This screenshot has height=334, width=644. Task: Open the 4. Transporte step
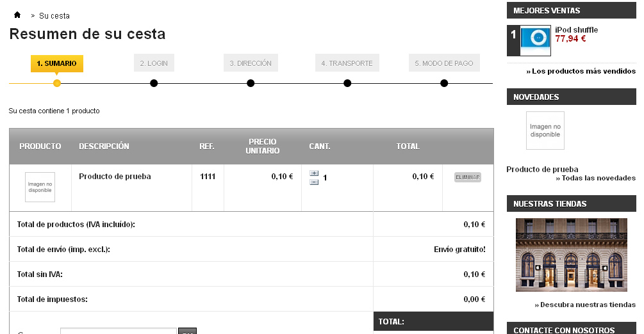click(x=347, y=63)
